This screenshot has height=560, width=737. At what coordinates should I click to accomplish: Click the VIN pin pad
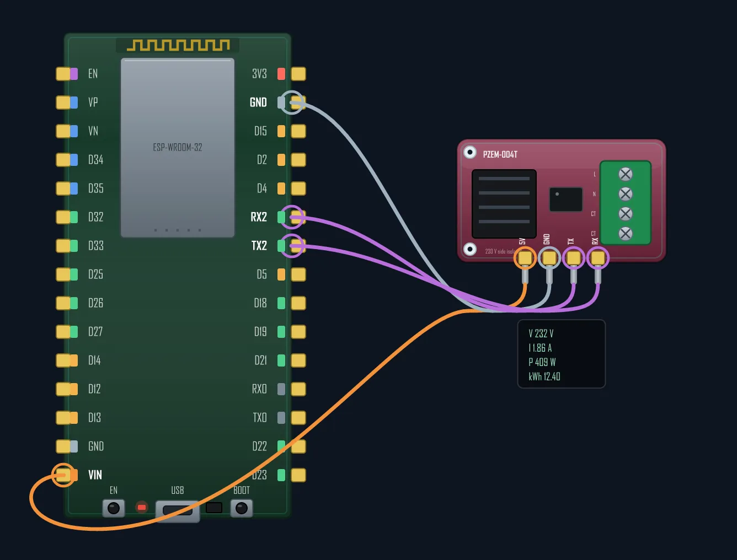pyautogui.click(x=63, y=475)
